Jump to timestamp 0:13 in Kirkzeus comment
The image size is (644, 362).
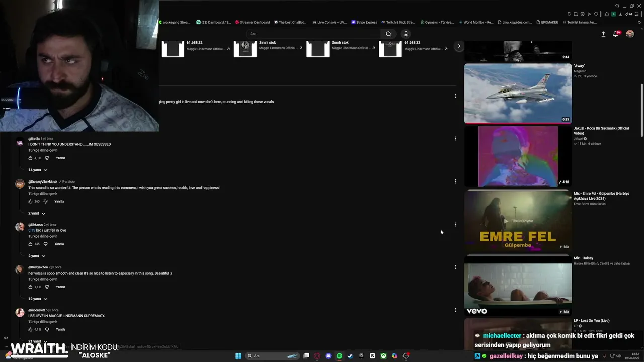coord(32,230)
